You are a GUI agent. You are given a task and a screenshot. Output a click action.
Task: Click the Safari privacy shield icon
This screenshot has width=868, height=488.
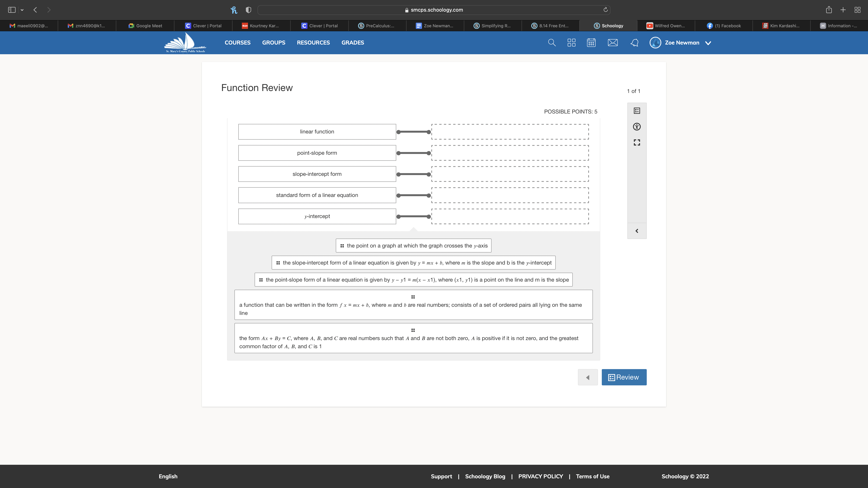pos(248,10)
